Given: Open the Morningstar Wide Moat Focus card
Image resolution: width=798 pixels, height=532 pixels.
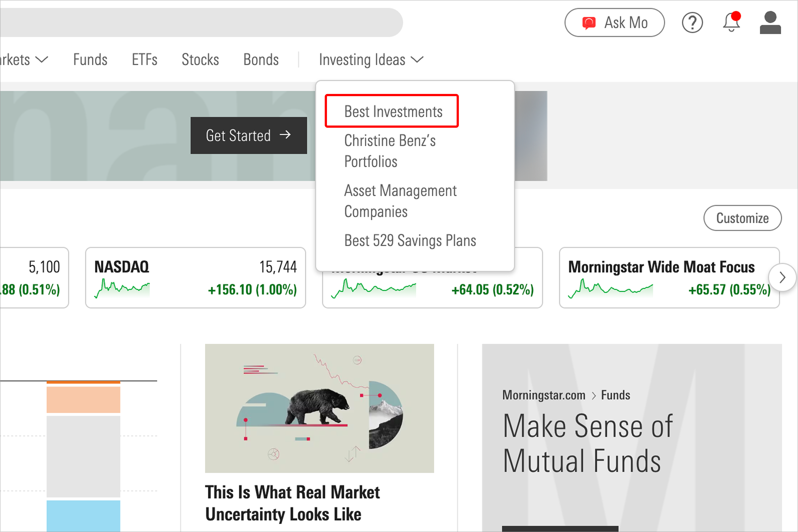Looking at the screenshot, I should tap(669, 278).
